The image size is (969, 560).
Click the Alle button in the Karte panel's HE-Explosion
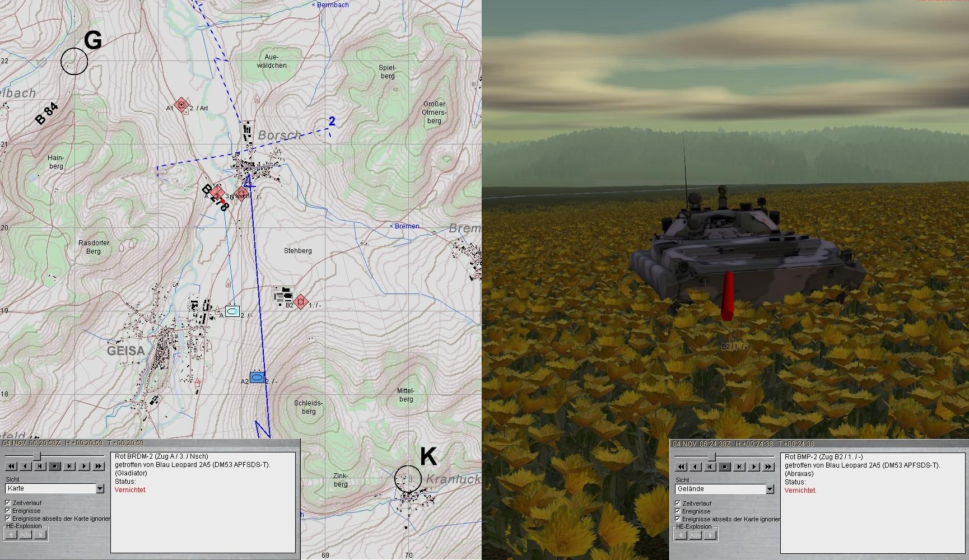(x=26, y=535)
